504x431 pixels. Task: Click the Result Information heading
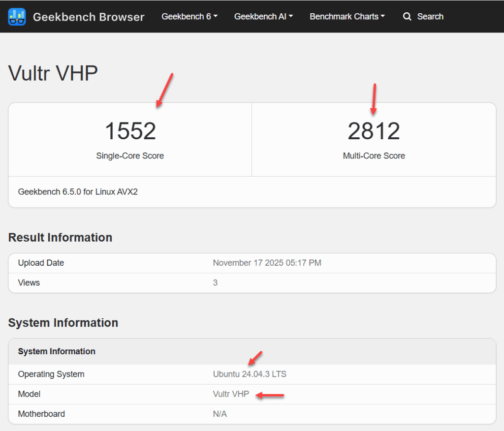pyautogui.click(x=60, y=237)
